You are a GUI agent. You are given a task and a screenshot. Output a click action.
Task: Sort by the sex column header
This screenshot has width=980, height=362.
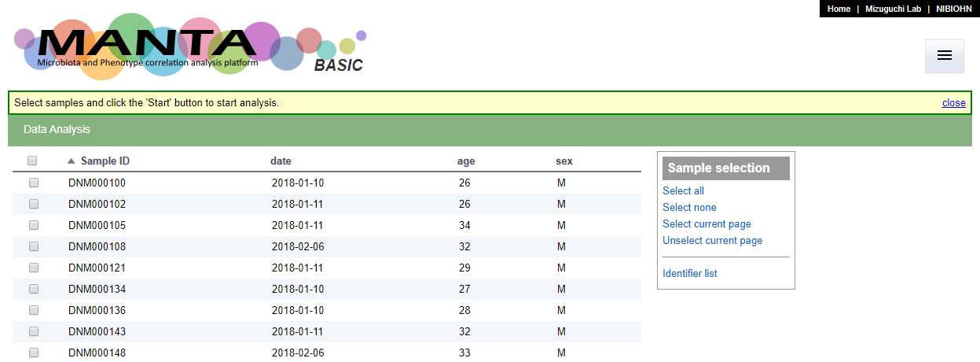[564, 161]
